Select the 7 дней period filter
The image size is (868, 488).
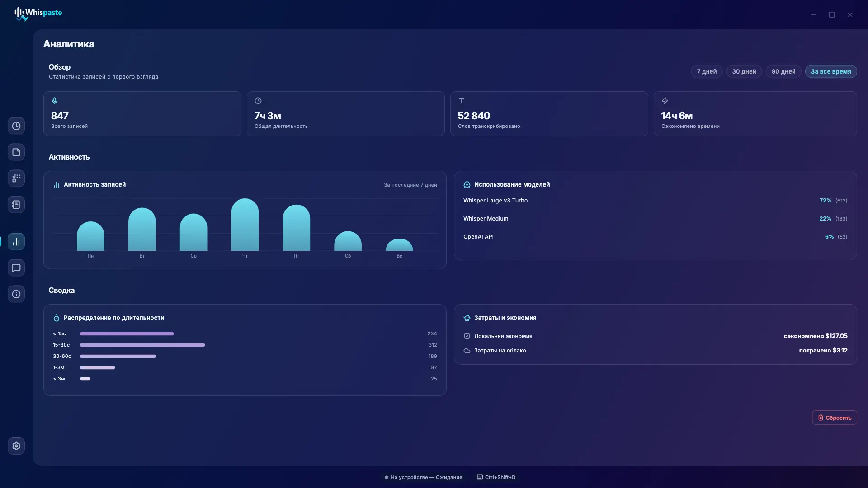click(x=707, y=71)
